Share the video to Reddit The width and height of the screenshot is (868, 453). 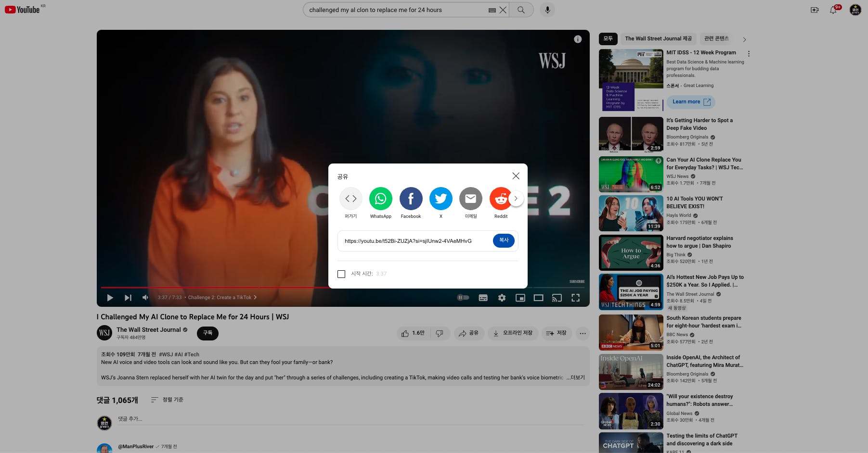500,199
